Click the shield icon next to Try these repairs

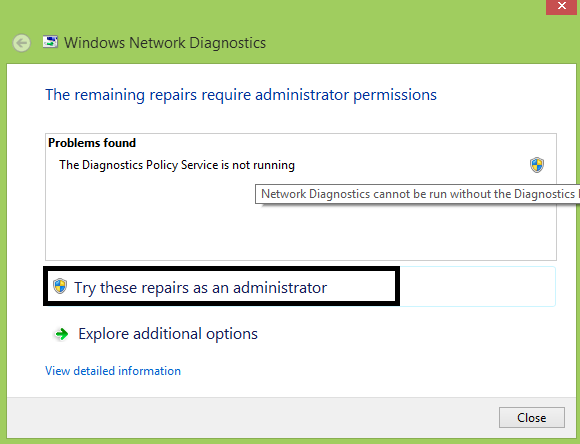tap(60, 286)
